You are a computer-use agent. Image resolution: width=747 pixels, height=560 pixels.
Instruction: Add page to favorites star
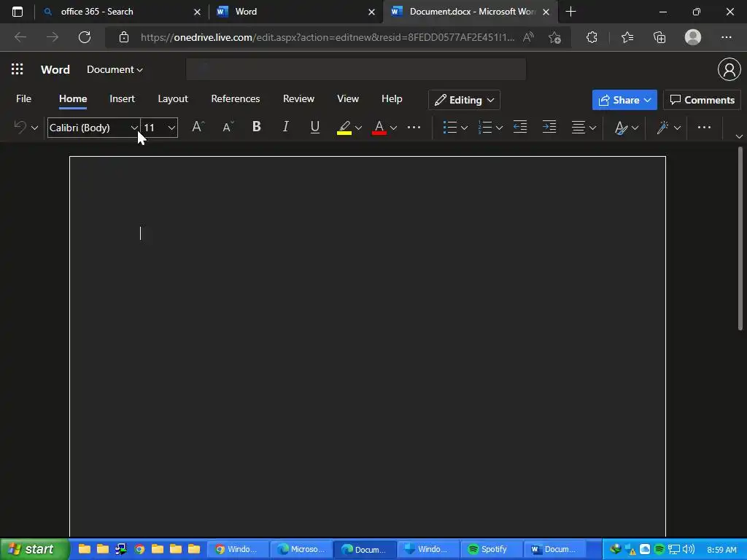[x=554, y=37]
